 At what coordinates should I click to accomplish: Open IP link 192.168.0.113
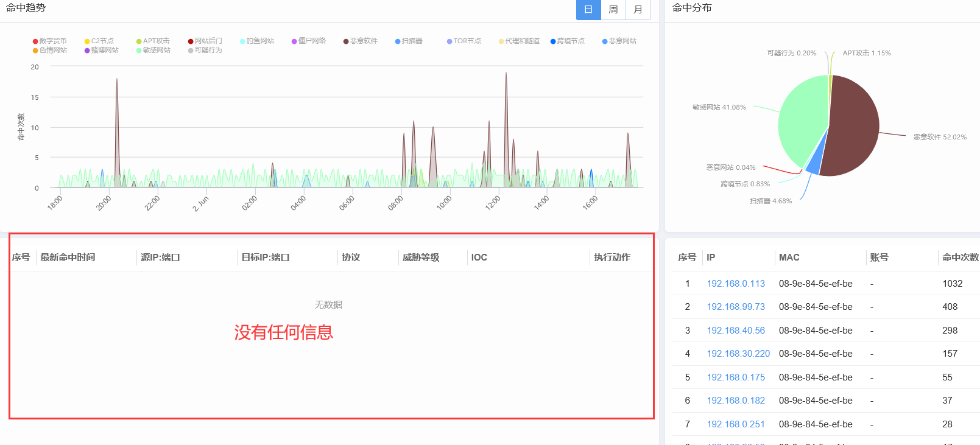click(x=736, y=284)
